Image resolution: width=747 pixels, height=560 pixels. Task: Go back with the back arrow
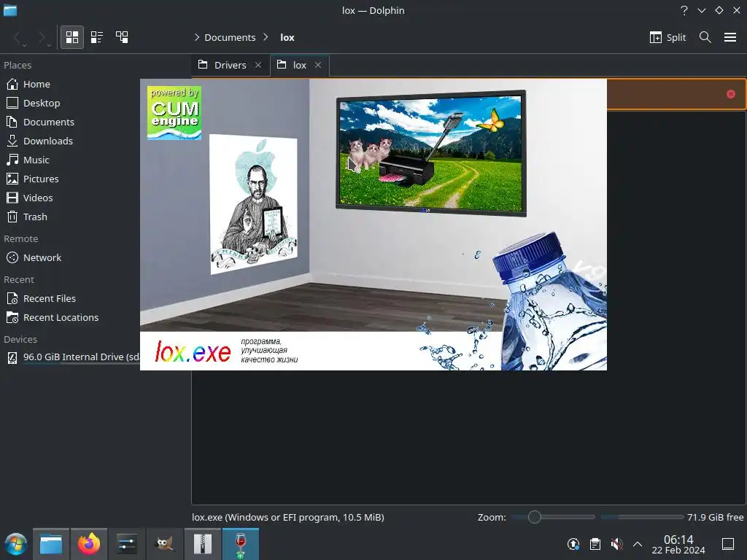[x=18, y=37]
